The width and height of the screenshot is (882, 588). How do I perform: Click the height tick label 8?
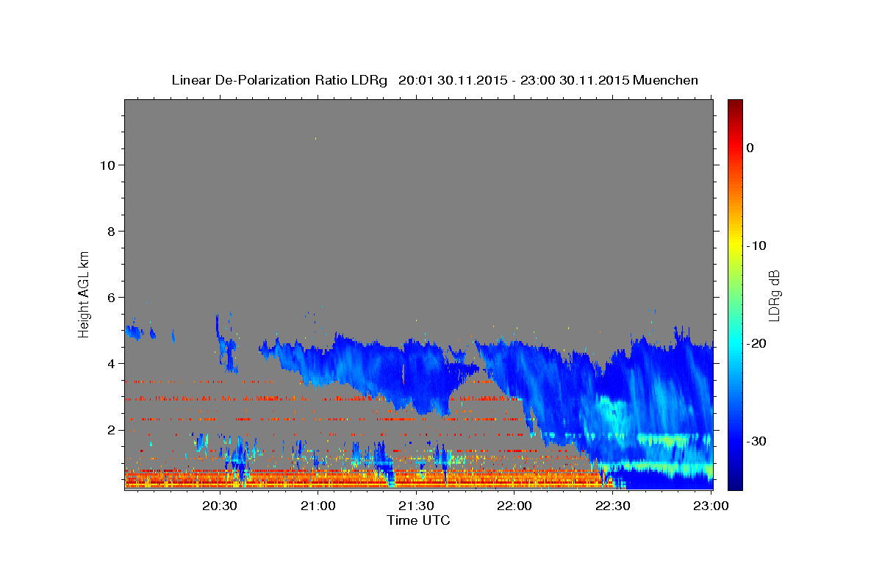(110, 232)
